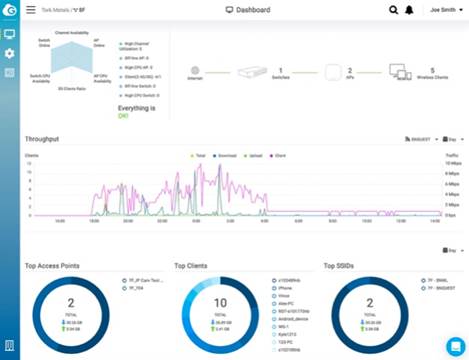Open the monitor dashboard sidebar icon
This screenshot has width=469, height=360.
coord(9,34)
